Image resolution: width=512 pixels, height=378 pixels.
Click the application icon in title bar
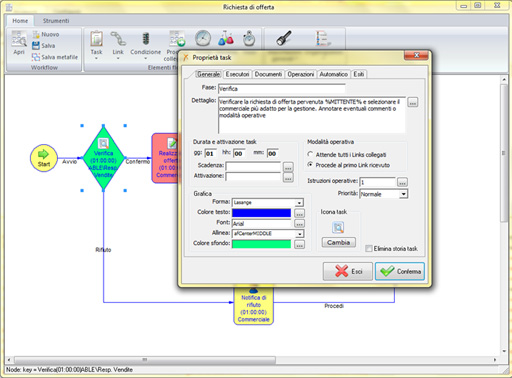(9, 7)
